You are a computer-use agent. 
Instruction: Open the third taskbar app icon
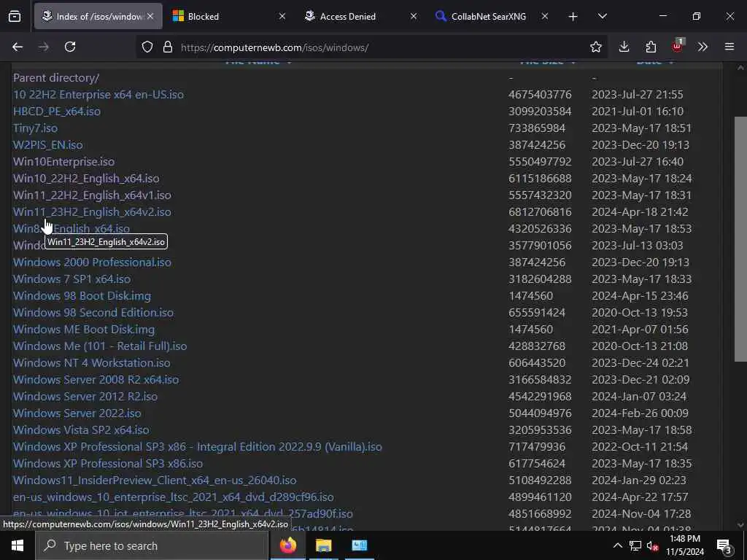click(x=359, y=545)
